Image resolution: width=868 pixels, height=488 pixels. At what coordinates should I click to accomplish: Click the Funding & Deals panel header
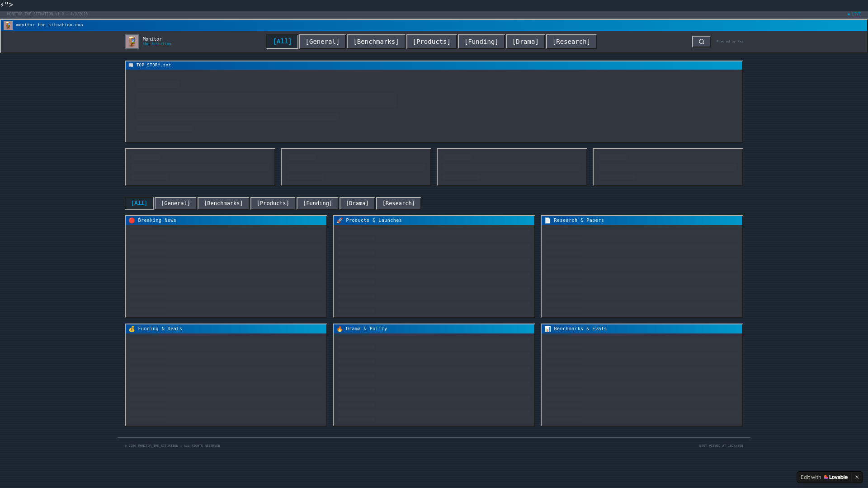pyautogui.click(x=226, y=329)
